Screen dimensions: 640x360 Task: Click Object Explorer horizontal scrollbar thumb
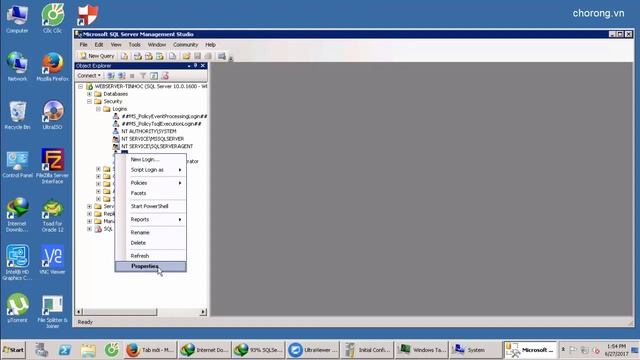point(120,312)
